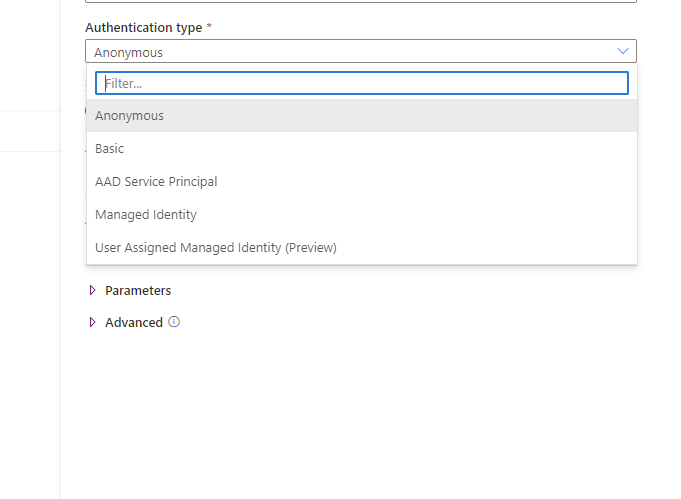The image size is (681, 499).
Task: Pick Managed Identity option
Action: tap(362, 215)
